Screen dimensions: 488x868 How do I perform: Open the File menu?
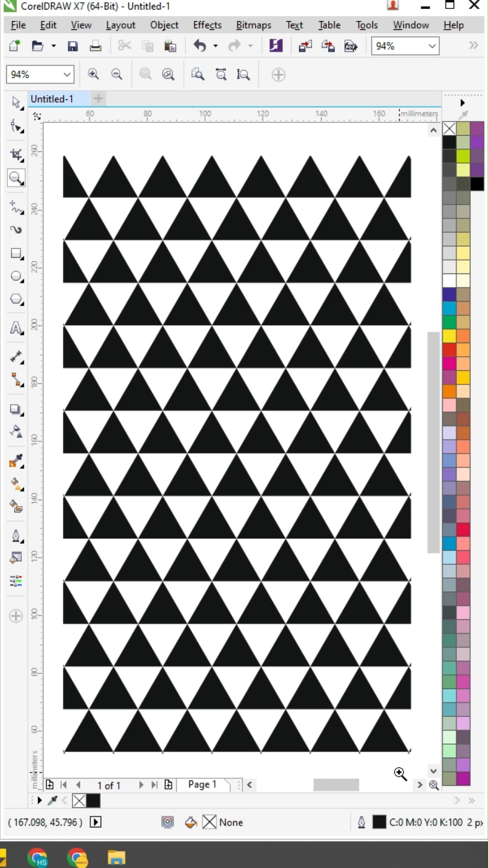click(x=18, y=25)
